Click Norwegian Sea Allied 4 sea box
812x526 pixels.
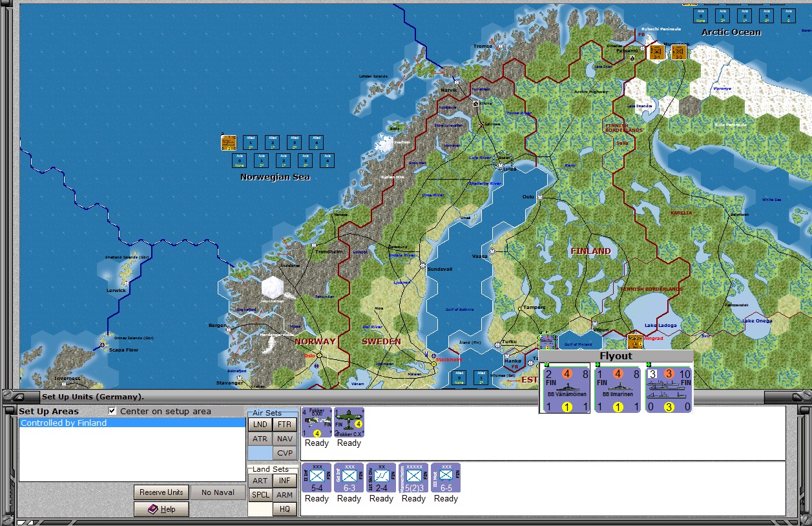point(317,143)
